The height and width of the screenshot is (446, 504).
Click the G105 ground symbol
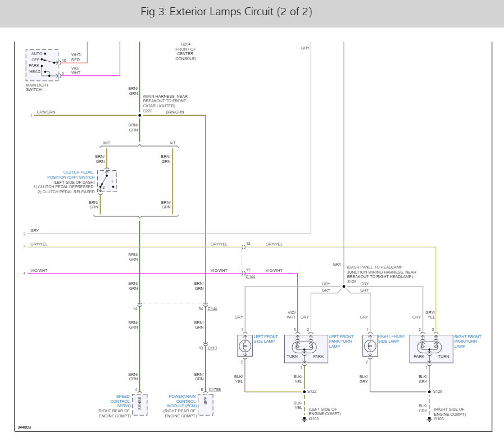(429, 420)
